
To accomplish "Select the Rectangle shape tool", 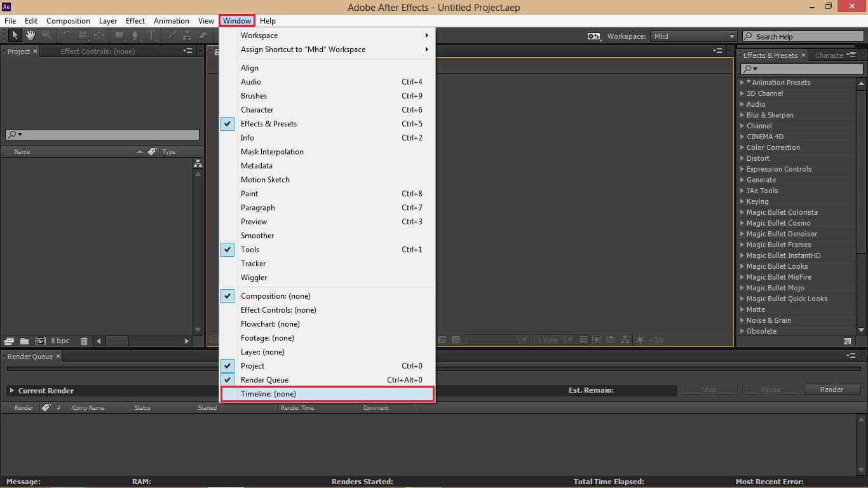I will pyautogui.click(x=120, y=36).
